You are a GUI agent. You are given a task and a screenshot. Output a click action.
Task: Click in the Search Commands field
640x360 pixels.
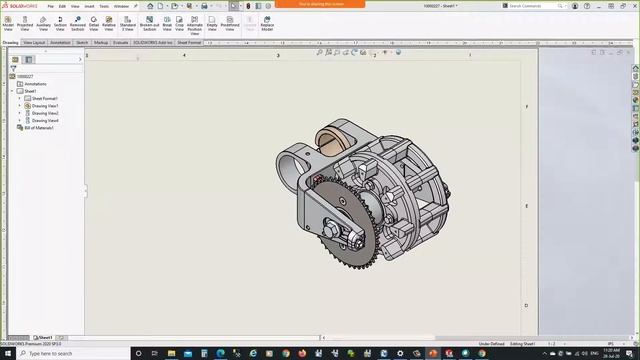(533, 6)
